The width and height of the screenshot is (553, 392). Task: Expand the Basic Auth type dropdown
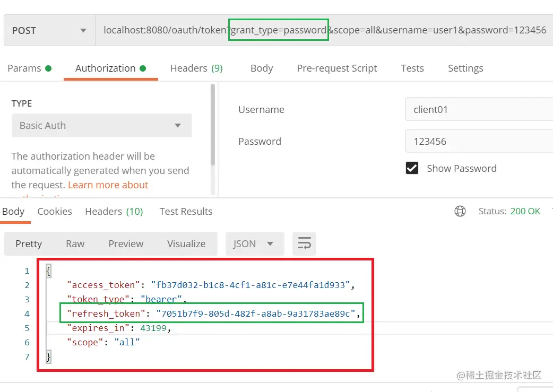101,126
